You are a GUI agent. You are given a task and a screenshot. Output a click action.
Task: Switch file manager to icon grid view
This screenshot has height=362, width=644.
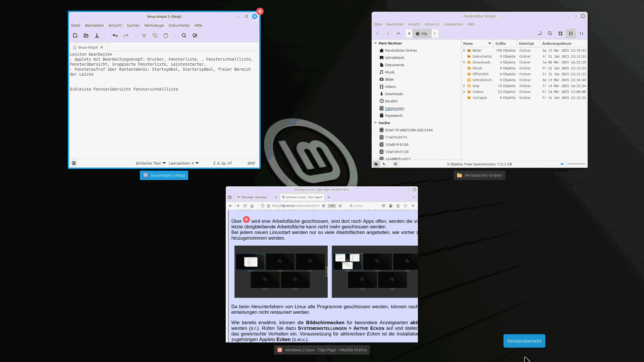[x=560, y=34]
